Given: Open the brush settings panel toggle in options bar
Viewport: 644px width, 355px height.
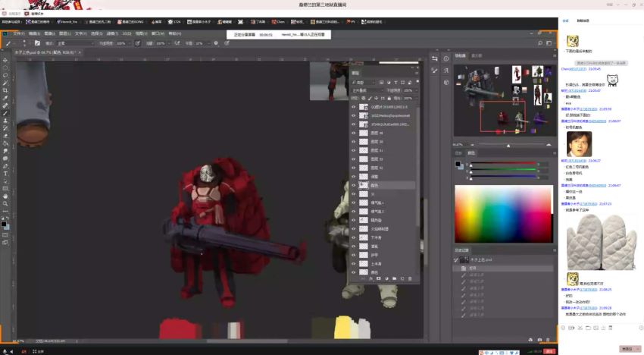Looking at the screenshot, I should point(37,42).
